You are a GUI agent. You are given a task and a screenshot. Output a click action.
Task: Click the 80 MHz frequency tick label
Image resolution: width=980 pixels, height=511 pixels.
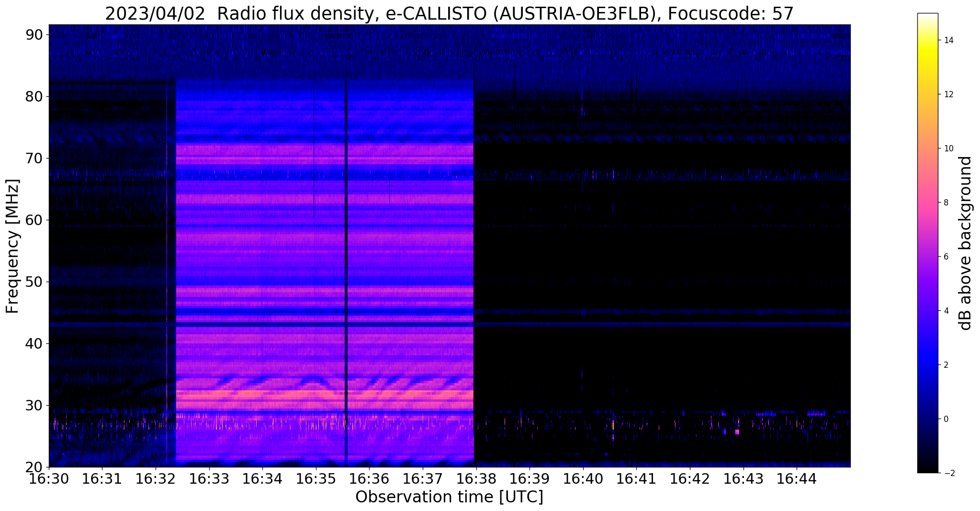pos(34,96)
